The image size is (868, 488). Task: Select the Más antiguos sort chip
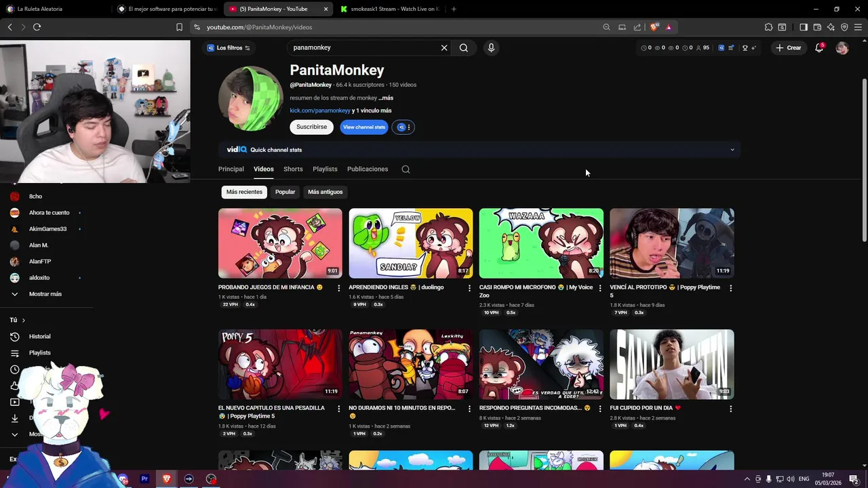coord(325,192)
